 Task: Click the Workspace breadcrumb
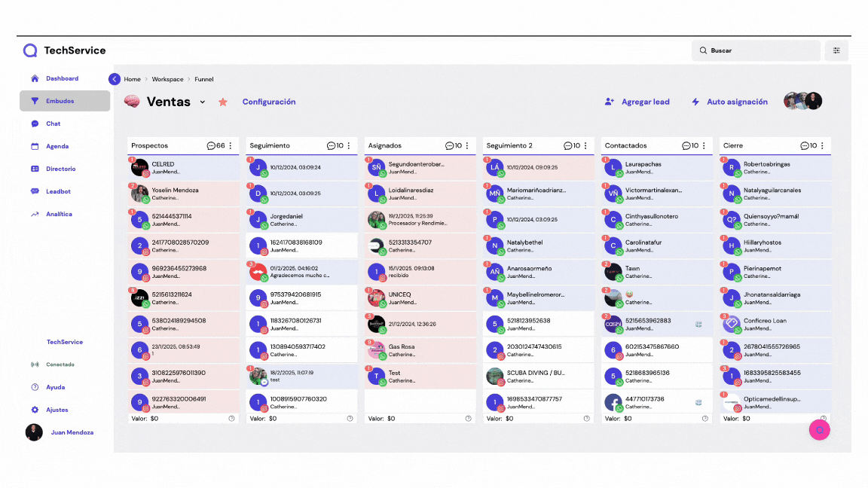pos(167,79)
